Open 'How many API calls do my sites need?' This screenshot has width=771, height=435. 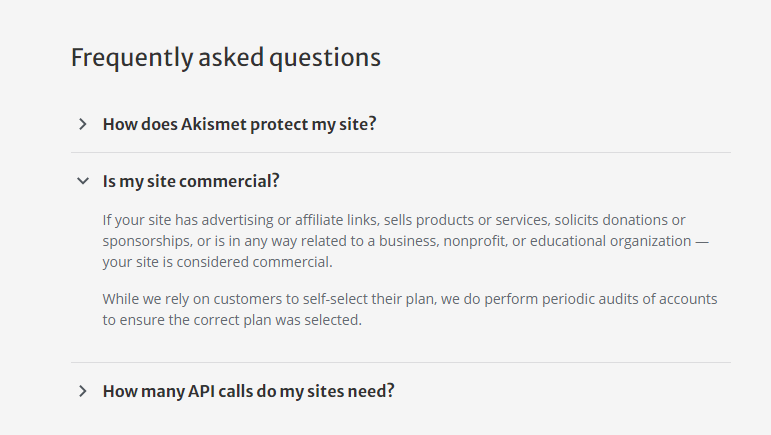pyautogui.click(x=248, y=391)
